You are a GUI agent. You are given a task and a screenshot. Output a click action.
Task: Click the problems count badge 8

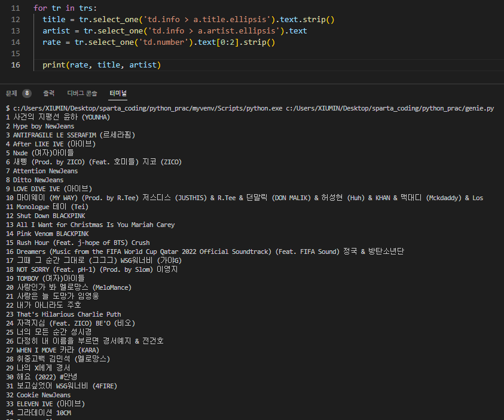coord(27,93)
